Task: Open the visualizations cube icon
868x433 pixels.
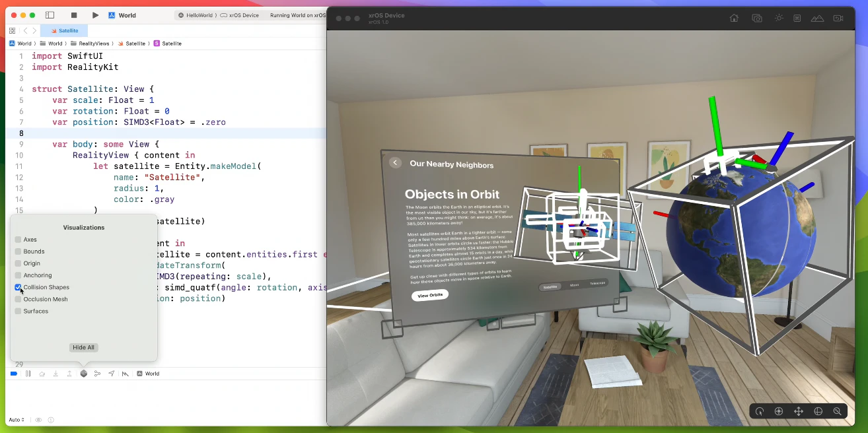Action: pos(84,374)
